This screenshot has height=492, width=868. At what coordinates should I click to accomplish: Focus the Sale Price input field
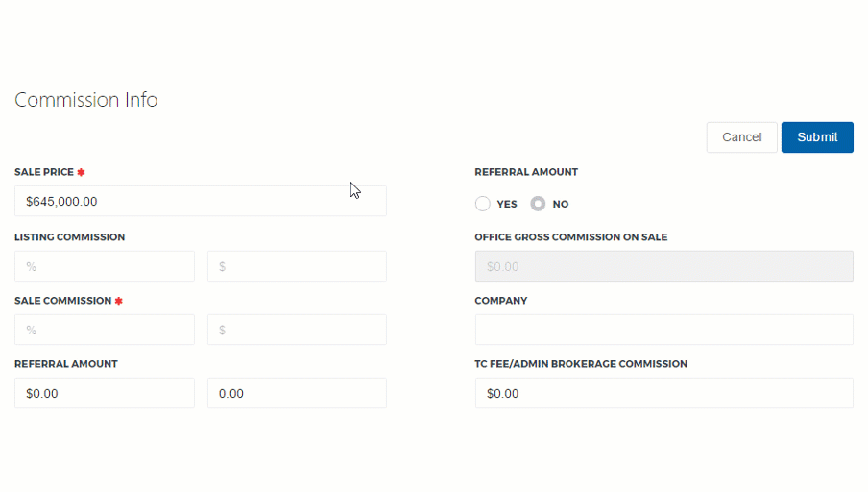[x=201, y=201]
